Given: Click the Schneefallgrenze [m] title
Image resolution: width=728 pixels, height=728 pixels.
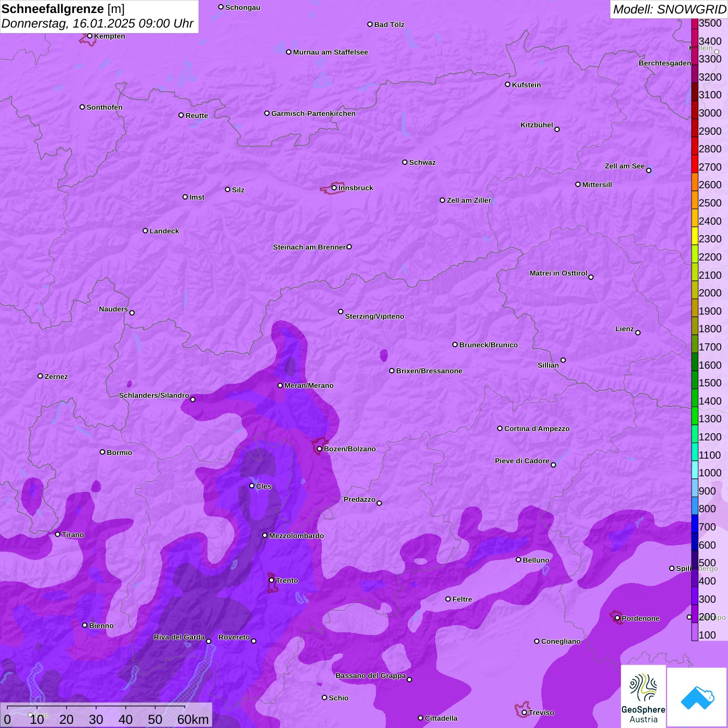Looking at the screenshot, I should tap(63, 9).
